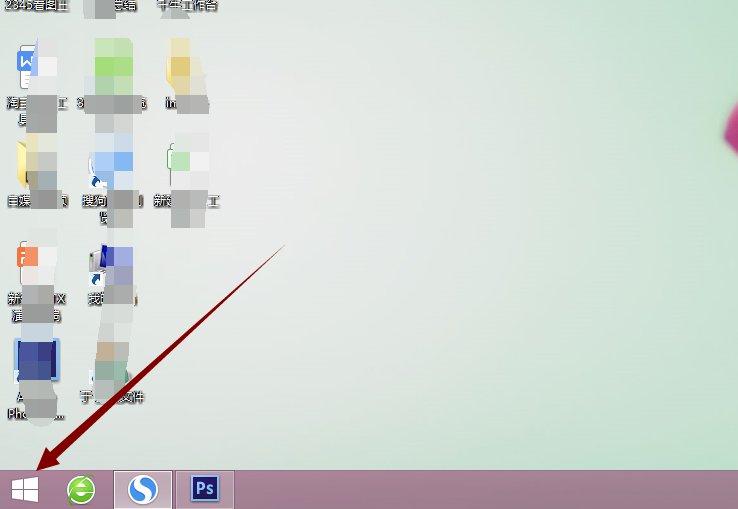The height and width of the screenshot is (509, 738).
Task: Open Photoshop from the taskbar
Action: 205,489
